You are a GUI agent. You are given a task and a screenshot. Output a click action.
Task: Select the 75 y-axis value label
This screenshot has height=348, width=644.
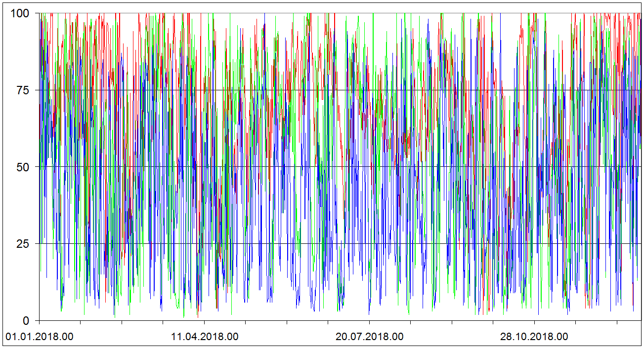coord(23,90)
